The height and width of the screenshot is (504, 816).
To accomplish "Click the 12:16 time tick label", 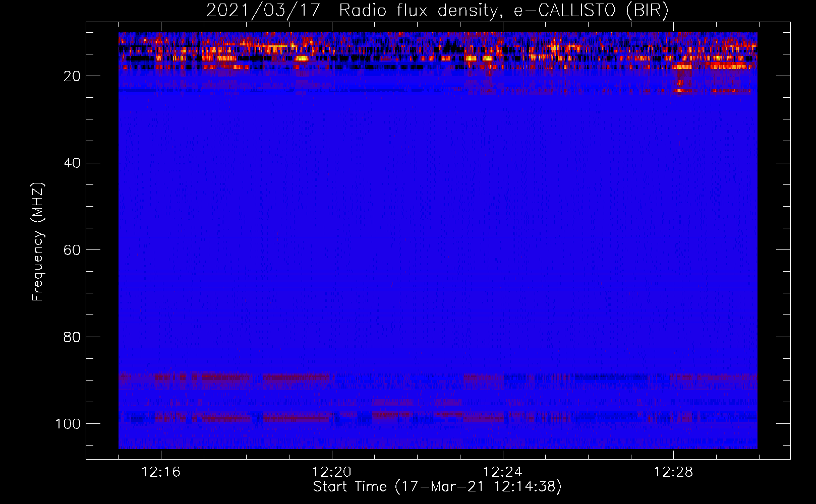I will pyautogui.click(x=161, y=472).
